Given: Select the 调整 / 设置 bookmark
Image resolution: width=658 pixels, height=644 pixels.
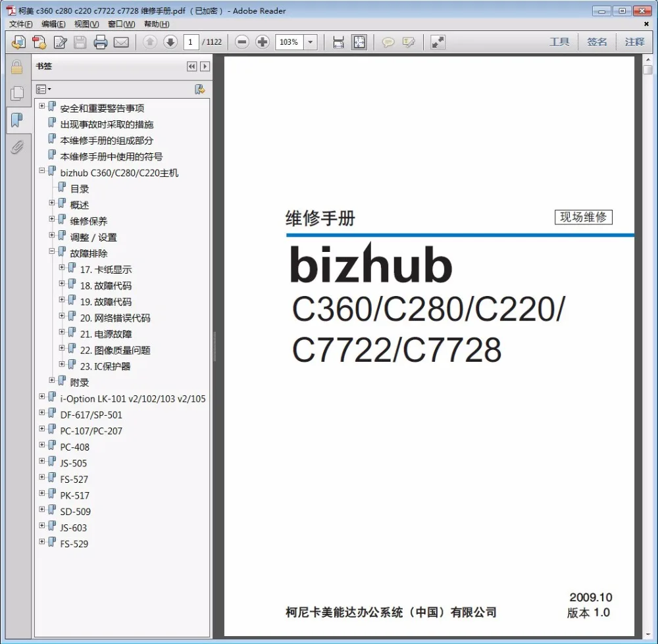Looking at the screenshot, I should (93, 237).
